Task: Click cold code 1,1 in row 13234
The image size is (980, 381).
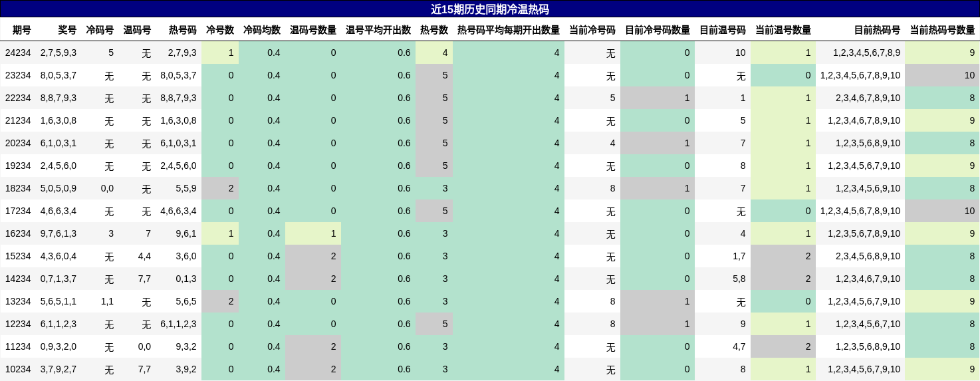Action: click(x=107, y=301)
